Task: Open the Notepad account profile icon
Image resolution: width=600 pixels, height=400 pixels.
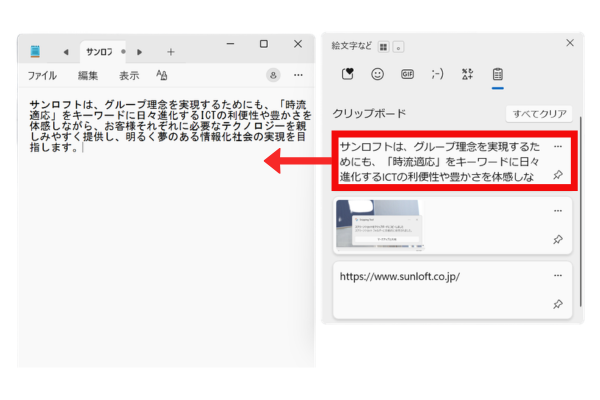Action: [272, 75]
